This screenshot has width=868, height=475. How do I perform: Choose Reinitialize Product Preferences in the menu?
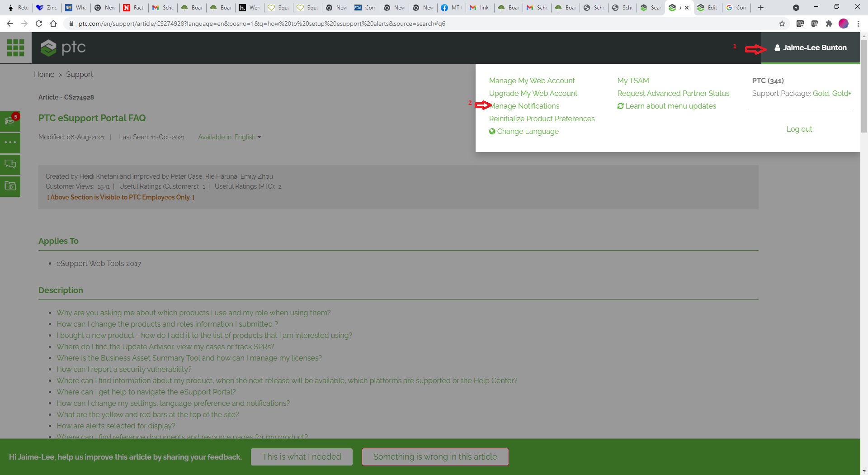(542, 119)
